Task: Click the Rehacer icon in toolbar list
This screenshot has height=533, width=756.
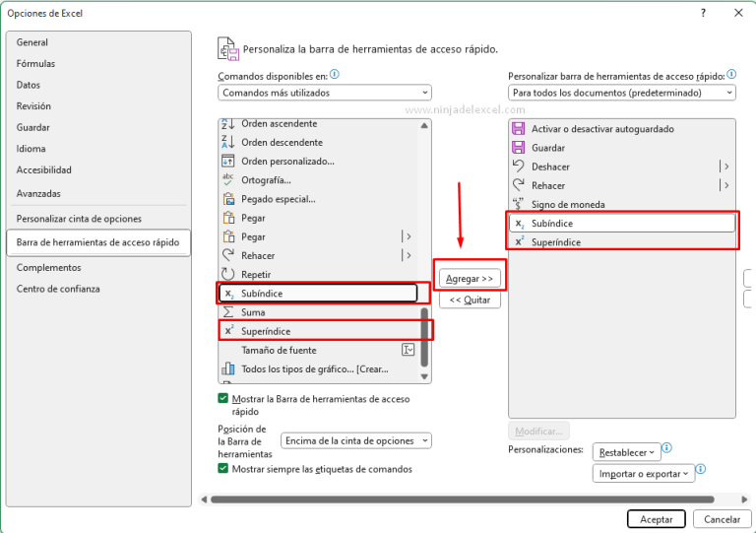Action: pos(519,185)
